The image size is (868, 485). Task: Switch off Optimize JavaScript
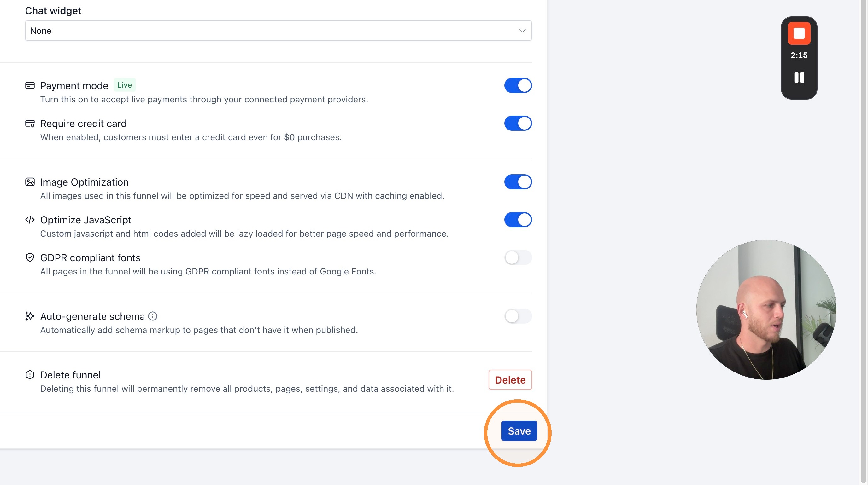click(x=518, y=220)
